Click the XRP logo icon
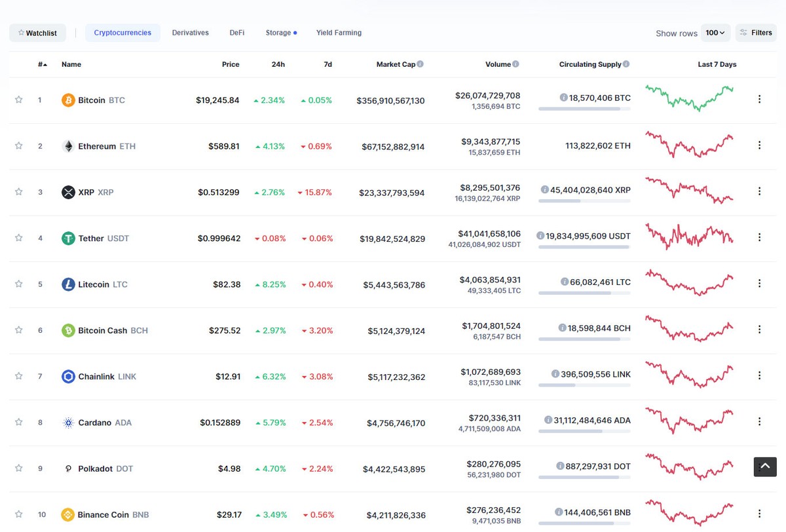 [67, 192]
